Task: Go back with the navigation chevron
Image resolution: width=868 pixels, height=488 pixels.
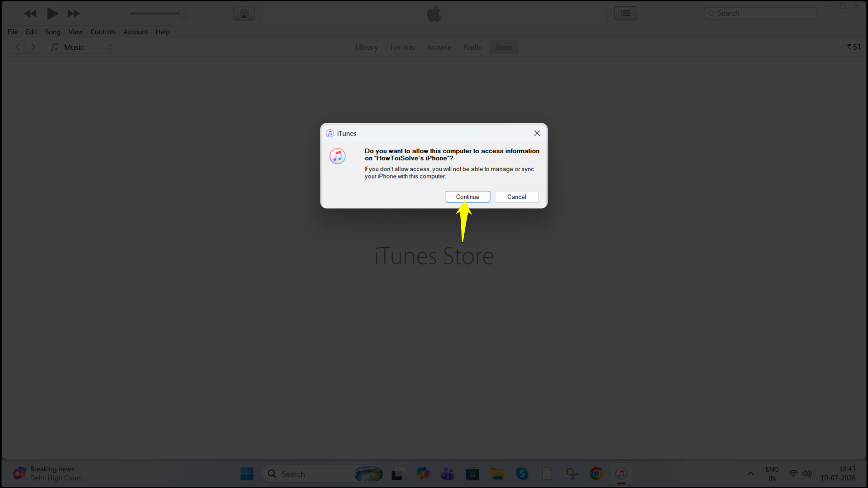Action: 18,47
